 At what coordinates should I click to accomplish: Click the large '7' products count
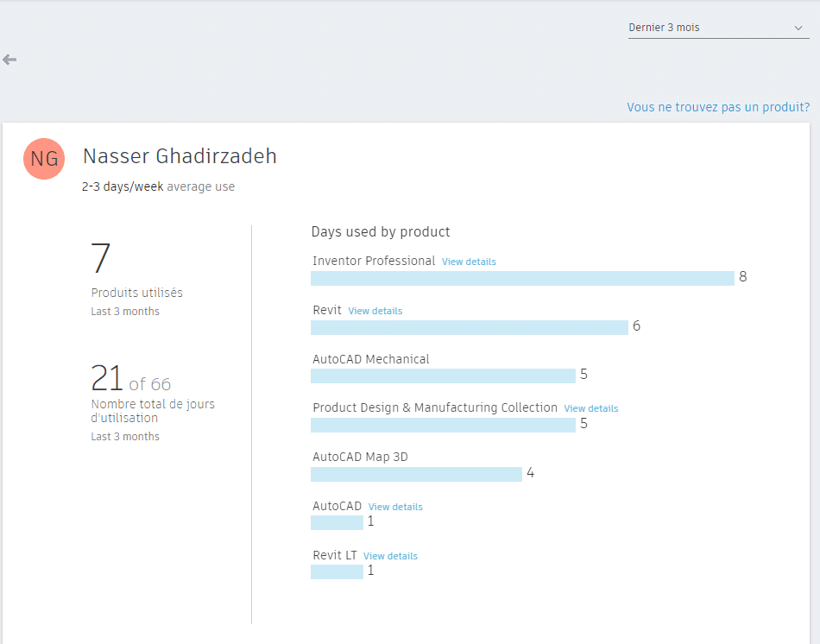[x=100, y=258]
